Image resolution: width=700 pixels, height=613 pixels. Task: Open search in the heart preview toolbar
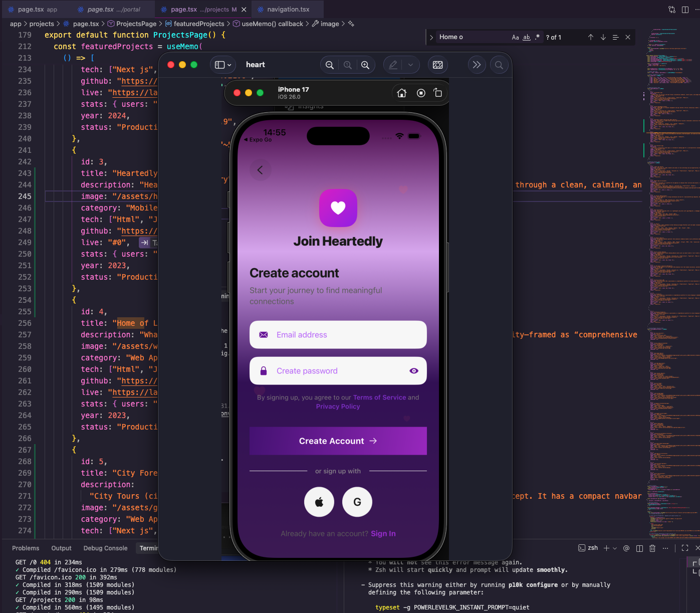[499, 65]
